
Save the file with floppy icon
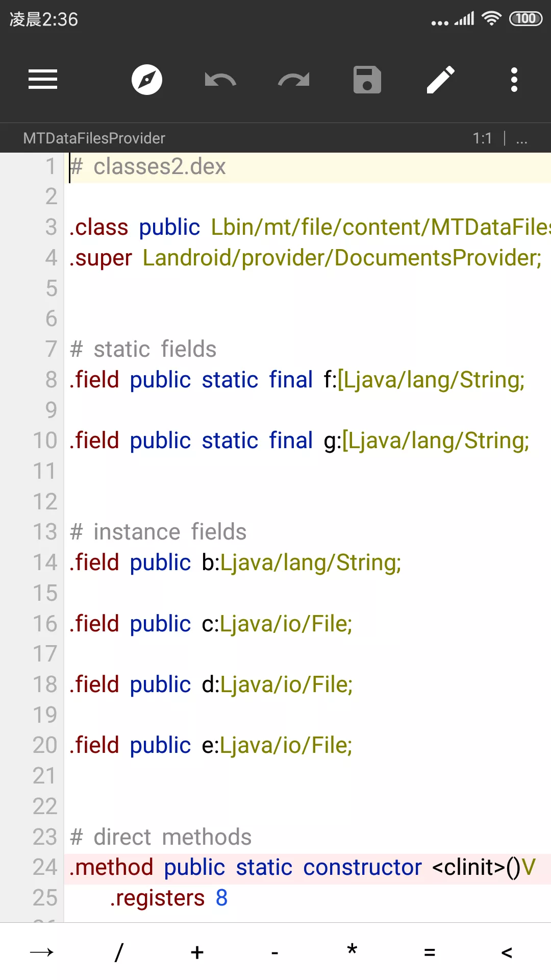click(x=367, y=80)
